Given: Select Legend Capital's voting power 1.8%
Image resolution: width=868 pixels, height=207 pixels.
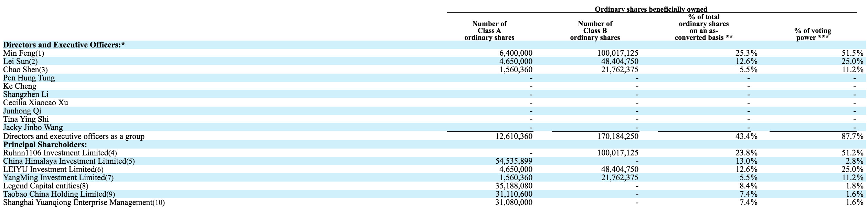Looking at the screenshot, I should [855, 186].
